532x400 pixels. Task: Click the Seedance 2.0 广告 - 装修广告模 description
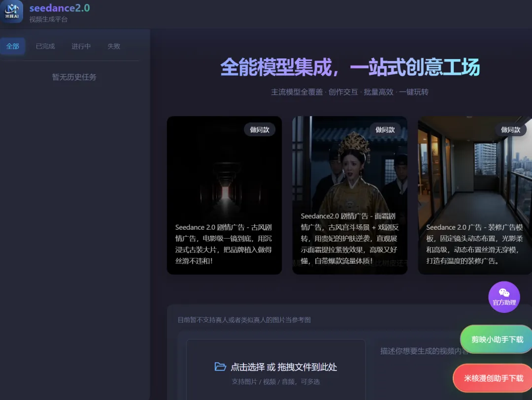(x=474, y=244)
